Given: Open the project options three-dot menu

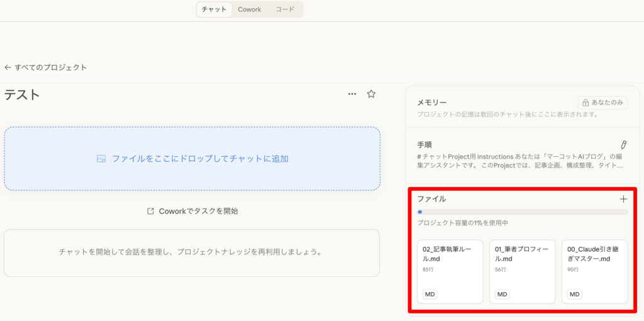Looking at the screenshot, I should (352, 94).
